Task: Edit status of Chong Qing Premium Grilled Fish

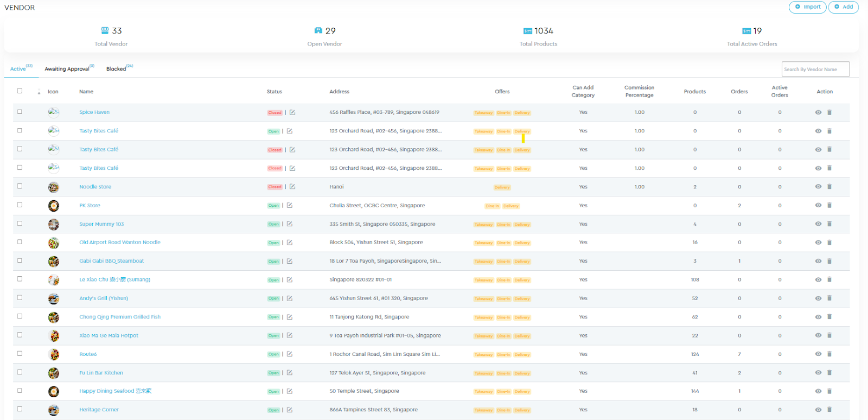Action: coord(290,317)
